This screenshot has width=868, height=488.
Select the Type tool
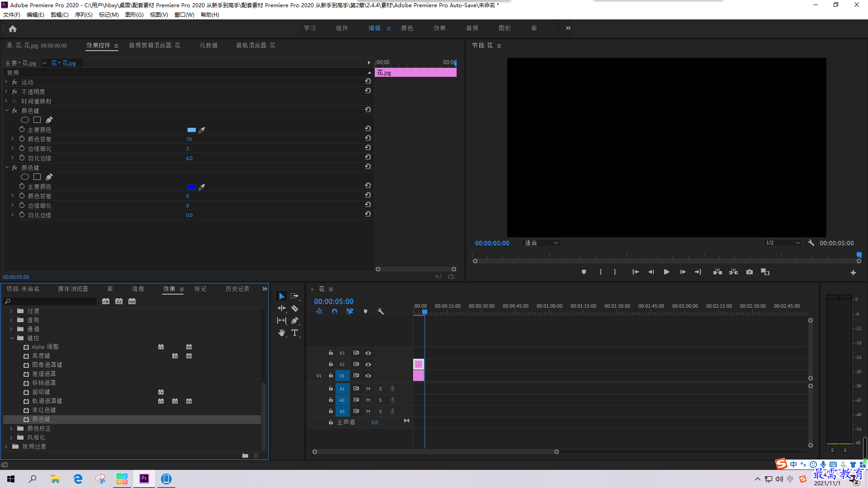tap(295, 333)
